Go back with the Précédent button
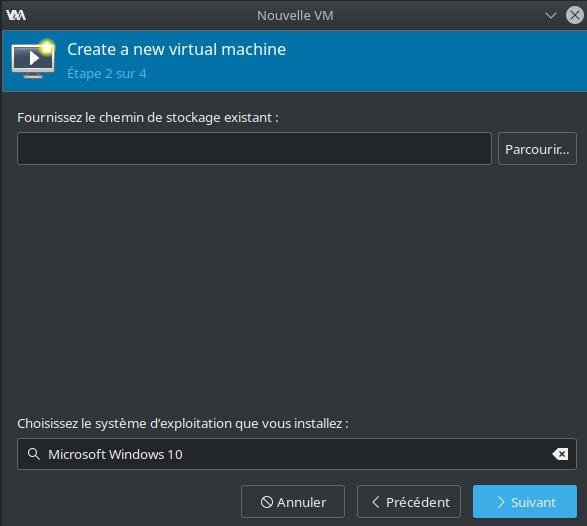Viewport: 587px width, 526px height. (409, 501)
